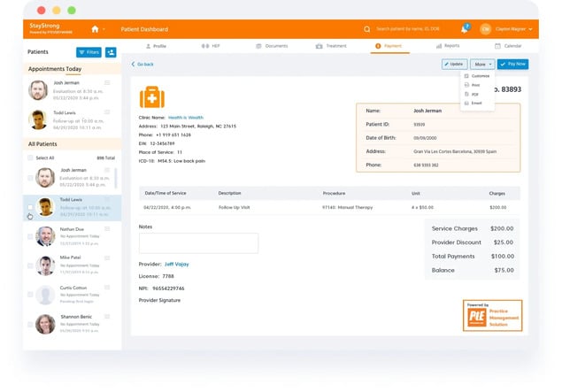Viewport: 562px width, 392px height.
Task: Click the Go back link
Action: (x=142, y=64)
